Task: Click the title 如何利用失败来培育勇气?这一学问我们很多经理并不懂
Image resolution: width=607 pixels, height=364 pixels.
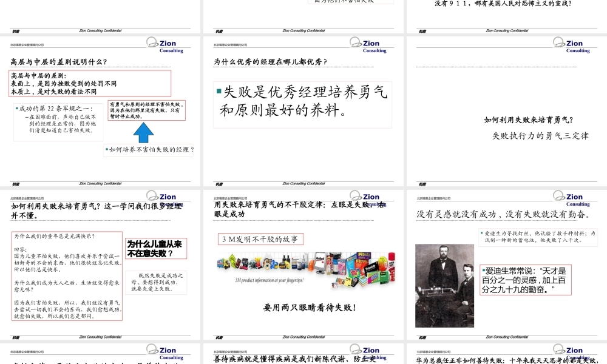Action: click(96, 211)
